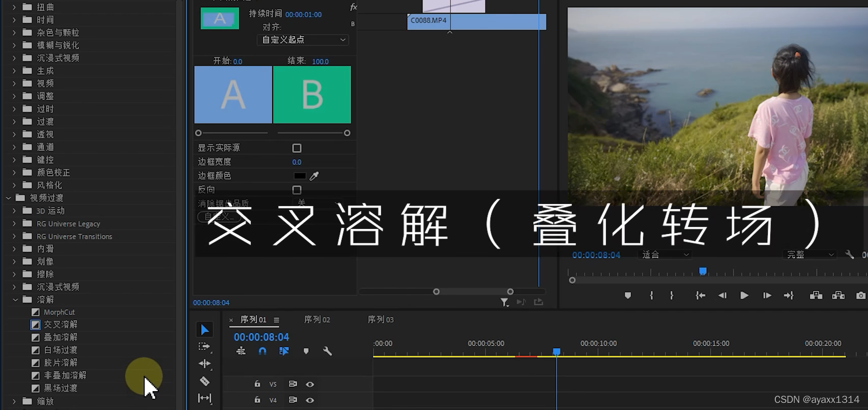This screenshot has height=410, width=868.
Task: Play the program monitor
Action: pos(744,296)
